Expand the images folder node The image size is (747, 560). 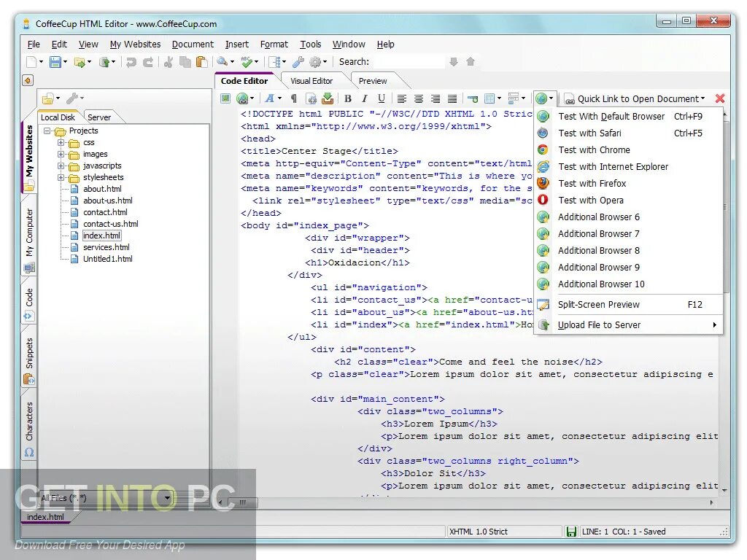61,154
